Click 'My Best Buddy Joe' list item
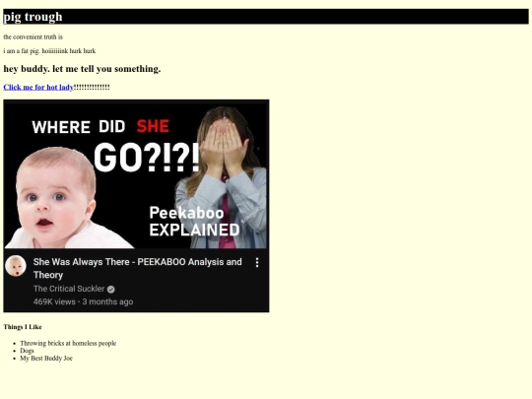The image size is (532, 399). [46, 358]
